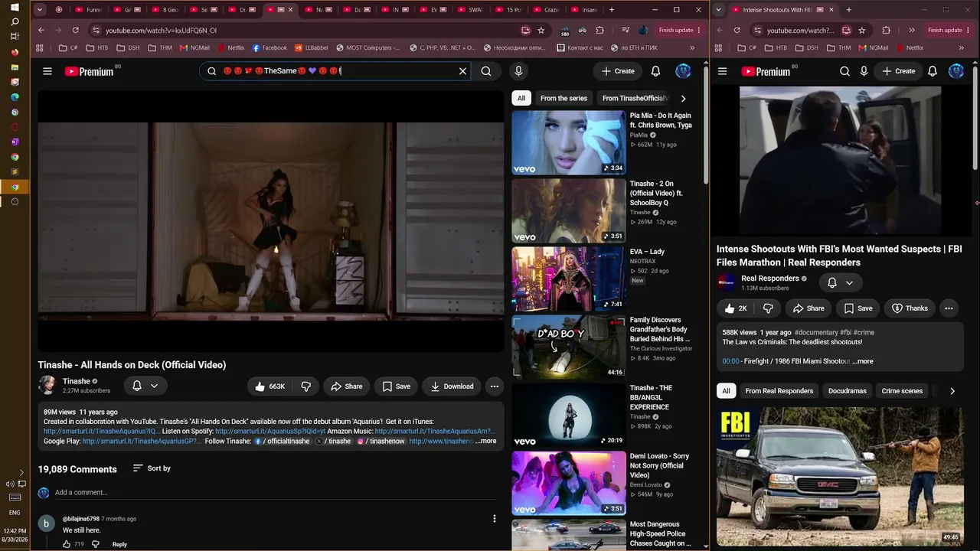Start voice search with microphone in left window
Screen dimensions: 980x551
[x=518, y=71]
